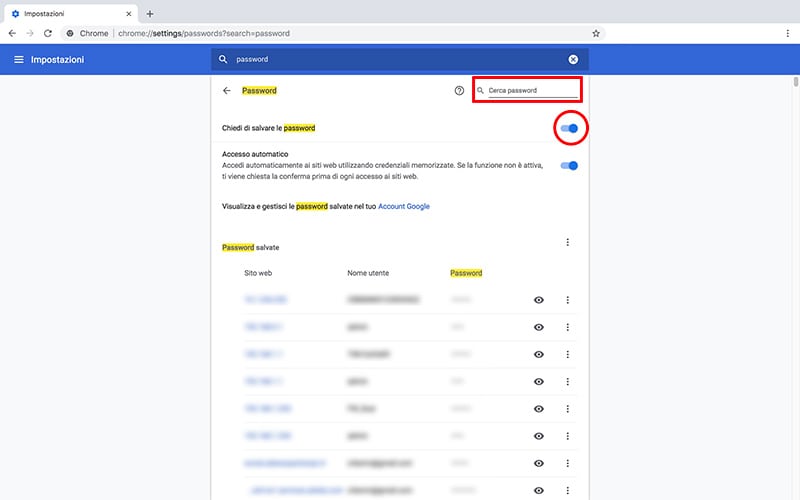Open the Impostazioni hamburger menu
The width and height of the screenshot is (800, 500).
[x=19, y=60]
